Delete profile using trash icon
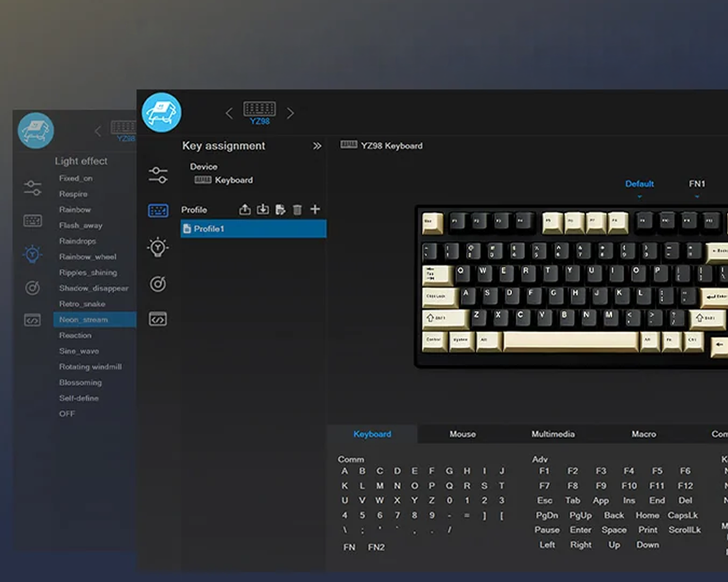 click(298, 210)
